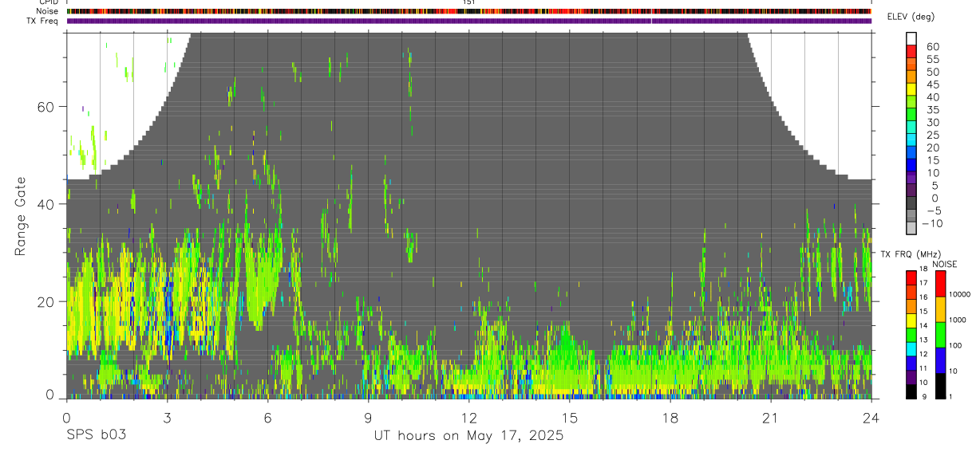Click the white top segment of ELEV color bar
Image resolution: width=980 pixels, height=452 pixels.
[911, 37]
